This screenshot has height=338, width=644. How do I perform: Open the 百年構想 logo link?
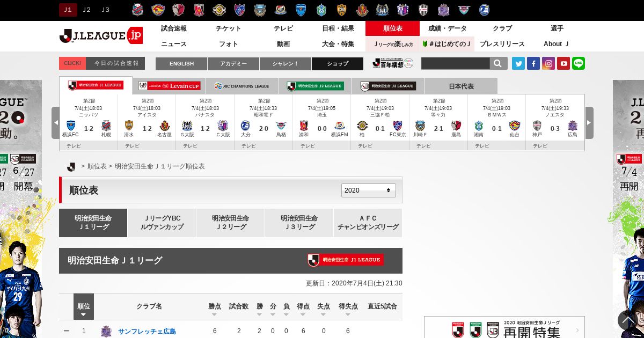coord(393,63)
